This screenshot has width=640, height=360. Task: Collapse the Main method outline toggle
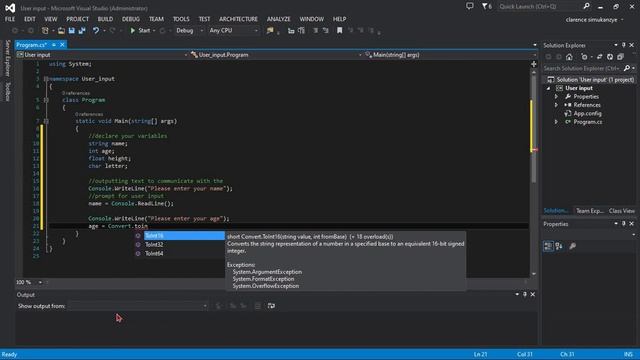coord(46,121)
